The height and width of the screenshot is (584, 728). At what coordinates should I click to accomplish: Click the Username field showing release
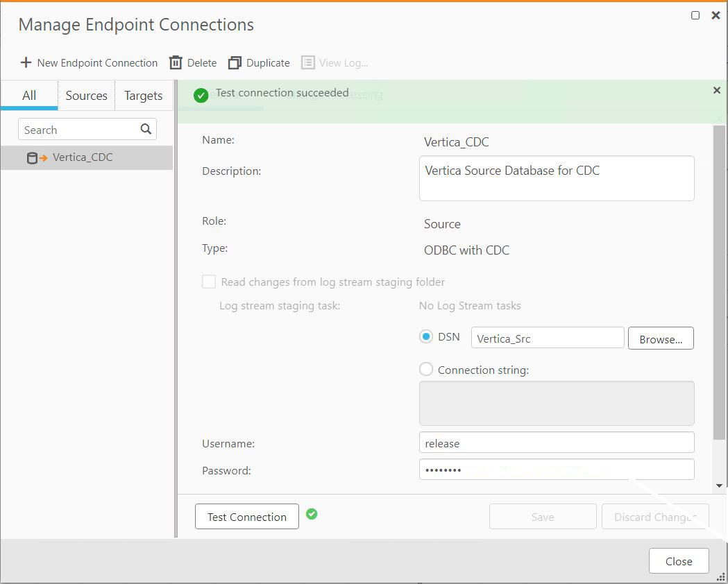[x=557, y=443]
